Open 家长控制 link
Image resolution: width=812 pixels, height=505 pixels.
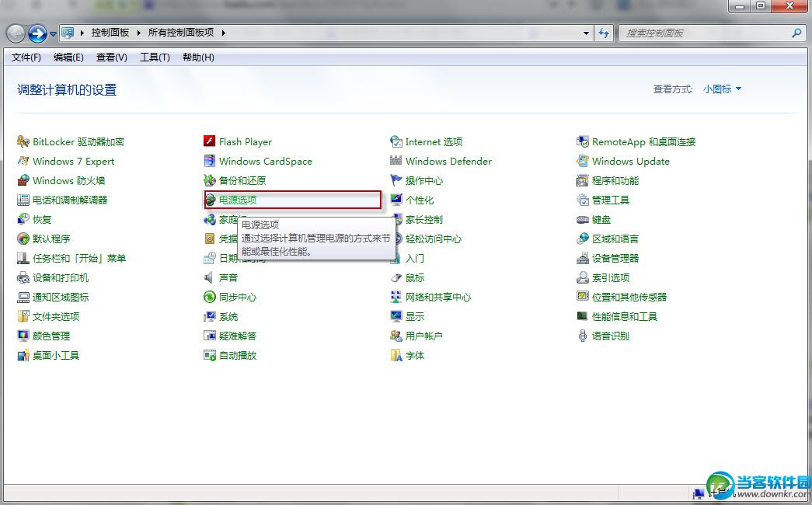pyautogui.click(x=424, y=219)
